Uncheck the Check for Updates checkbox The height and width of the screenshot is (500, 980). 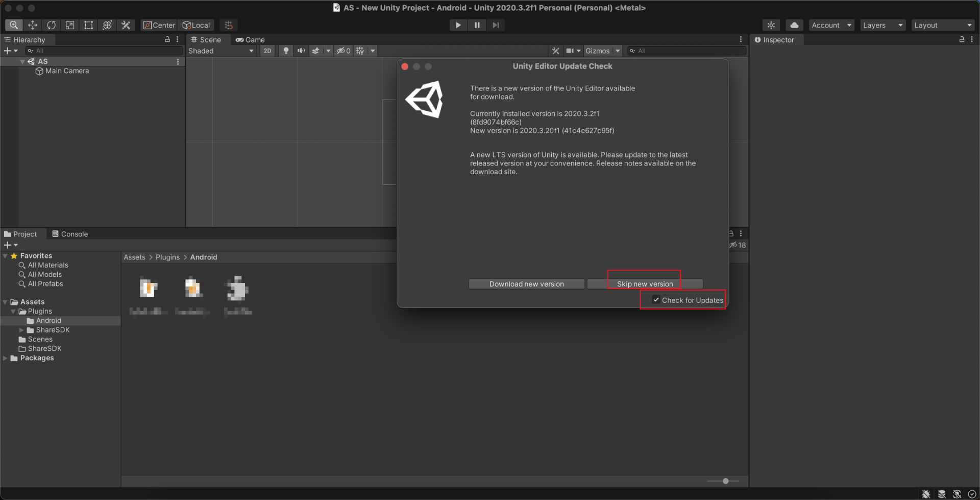[656, 300]
